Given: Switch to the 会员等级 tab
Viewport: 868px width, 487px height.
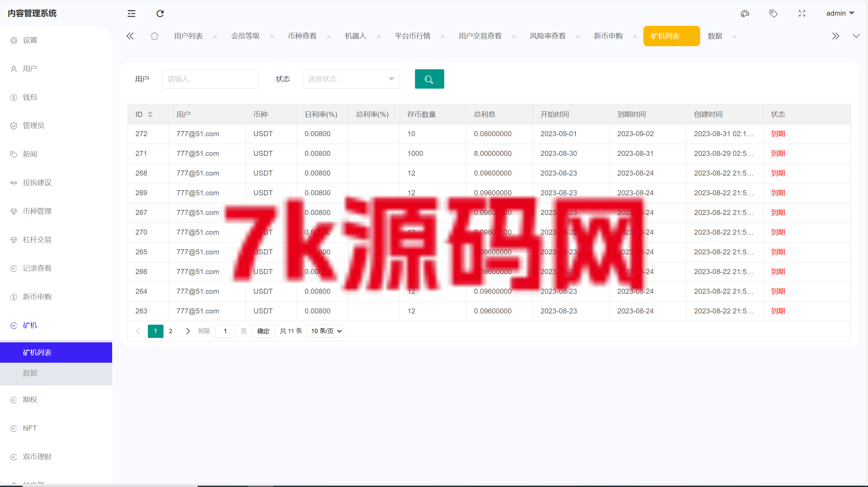Looking at the screenshot, I should click(x=245, y=36).
